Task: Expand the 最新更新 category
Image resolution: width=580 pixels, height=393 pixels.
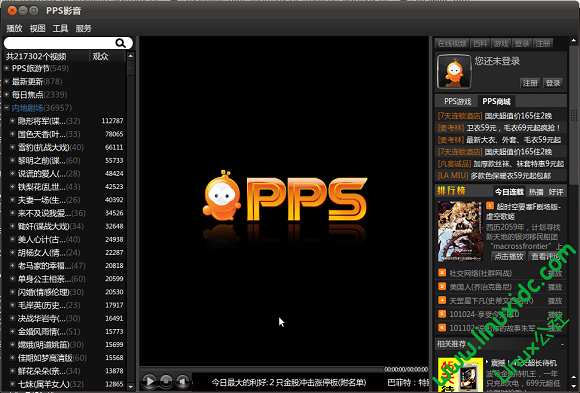Action: pyautogui.click(x=7, y=81)
